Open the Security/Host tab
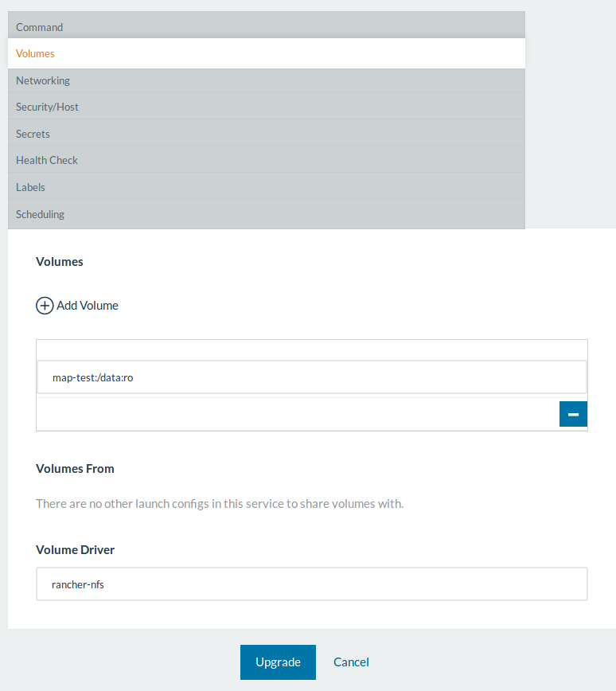616x691 pixels. [266, 107]
